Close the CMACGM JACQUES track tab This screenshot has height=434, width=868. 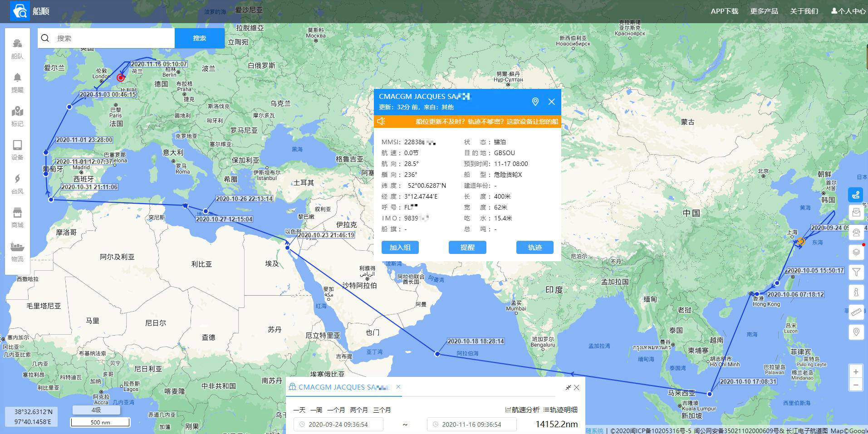click(398, 387)
